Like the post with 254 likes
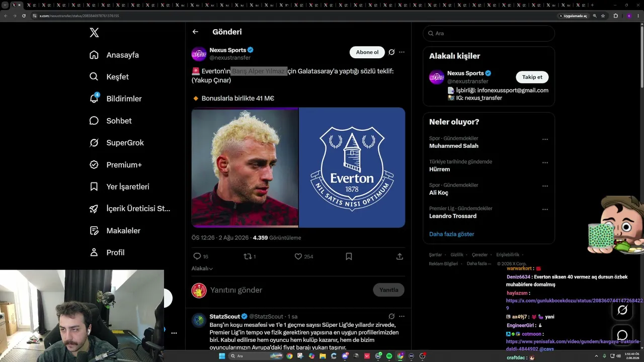 click(298, 256)
